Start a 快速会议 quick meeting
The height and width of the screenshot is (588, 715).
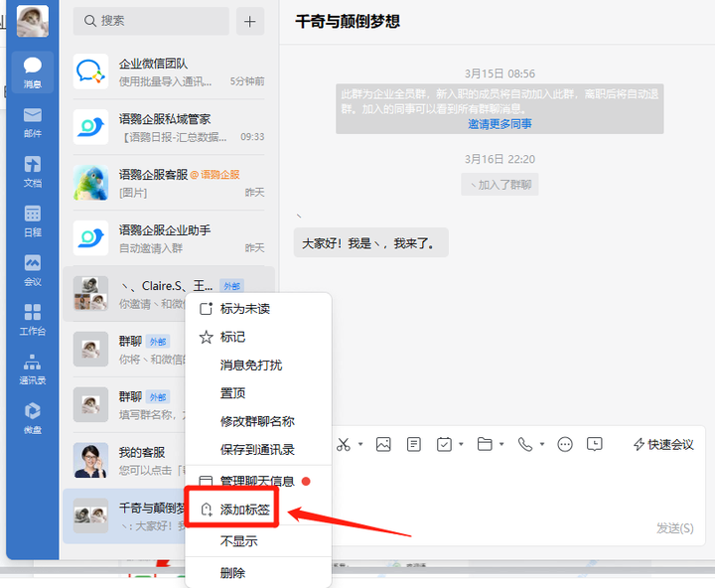663,444
